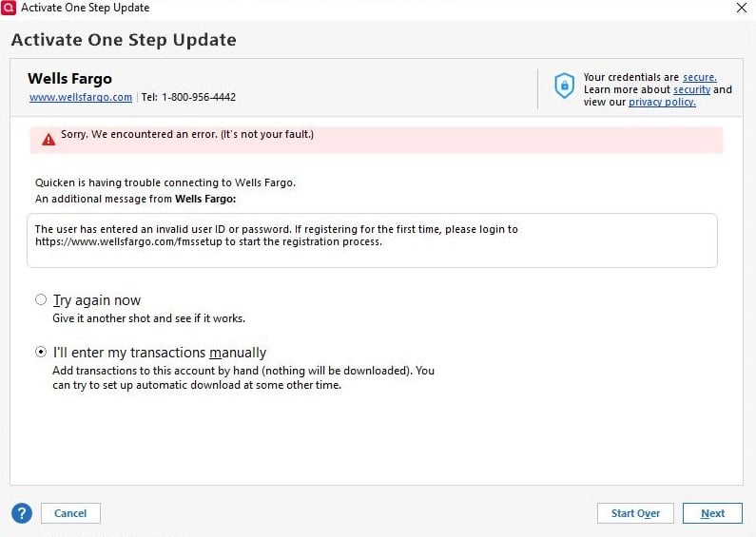Select the Try again now option
The height and width of the screenshot is (537, 756).
41,299
